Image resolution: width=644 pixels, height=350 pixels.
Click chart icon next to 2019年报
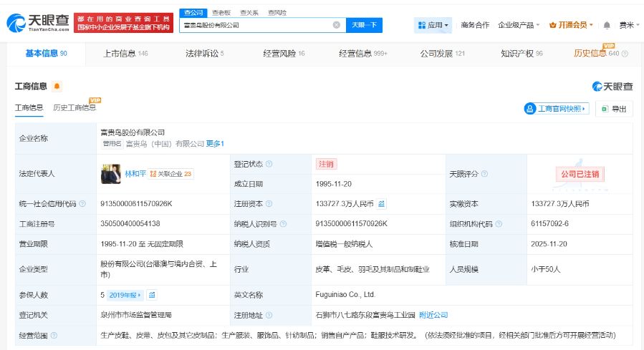coord(152,294)
